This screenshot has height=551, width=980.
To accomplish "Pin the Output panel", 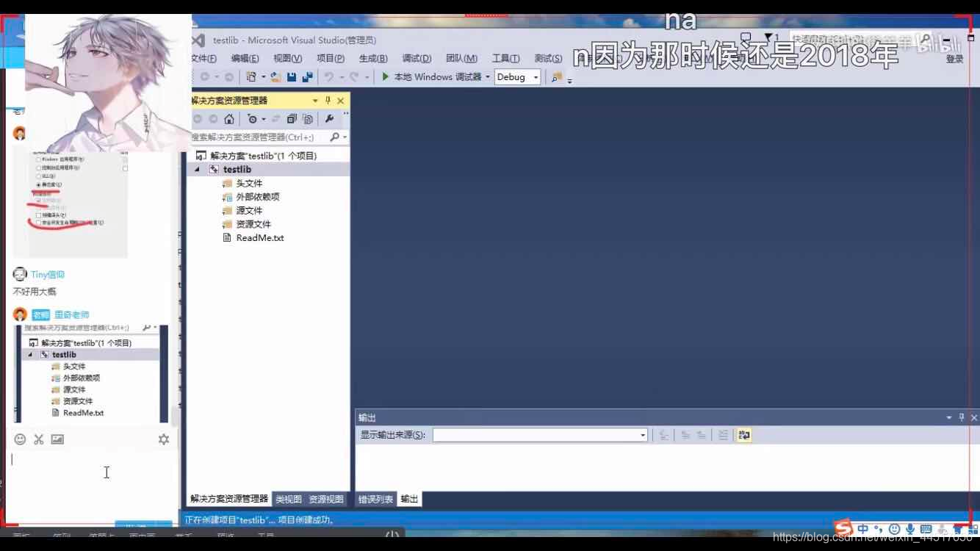I will [962, 417].
